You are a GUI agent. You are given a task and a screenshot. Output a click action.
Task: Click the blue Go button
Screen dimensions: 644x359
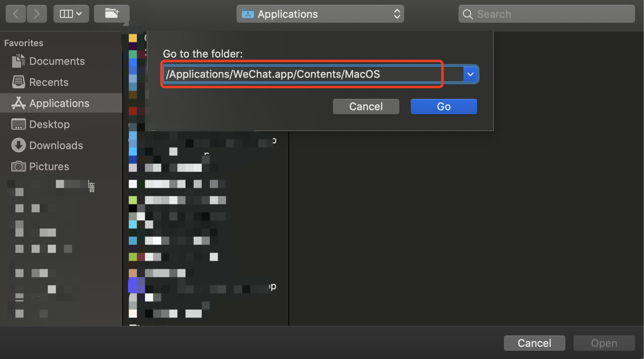444,107
